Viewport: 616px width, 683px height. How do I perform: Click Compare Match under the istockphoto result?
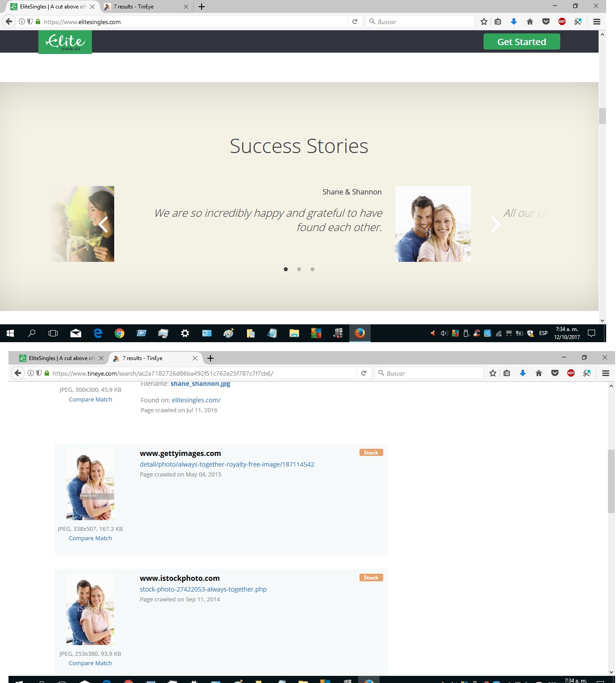point(90,663)
